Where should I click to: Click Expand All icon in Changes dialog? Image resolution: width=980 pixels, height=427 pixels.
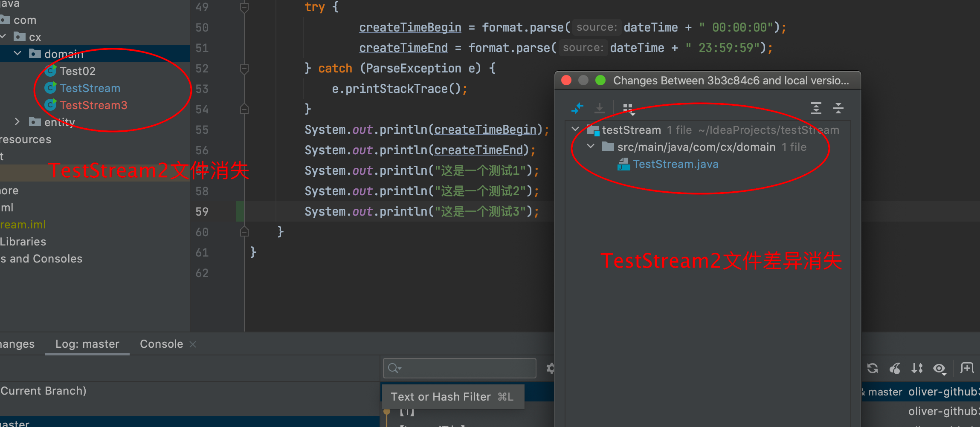click(816, 108)
